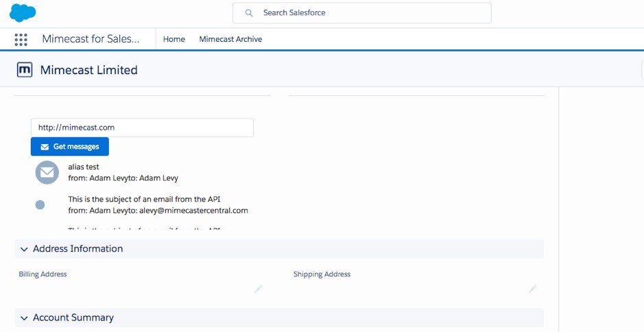Click the search magnifier icon
The height and width of the screenshot is (332, 644).
[248, 13]
